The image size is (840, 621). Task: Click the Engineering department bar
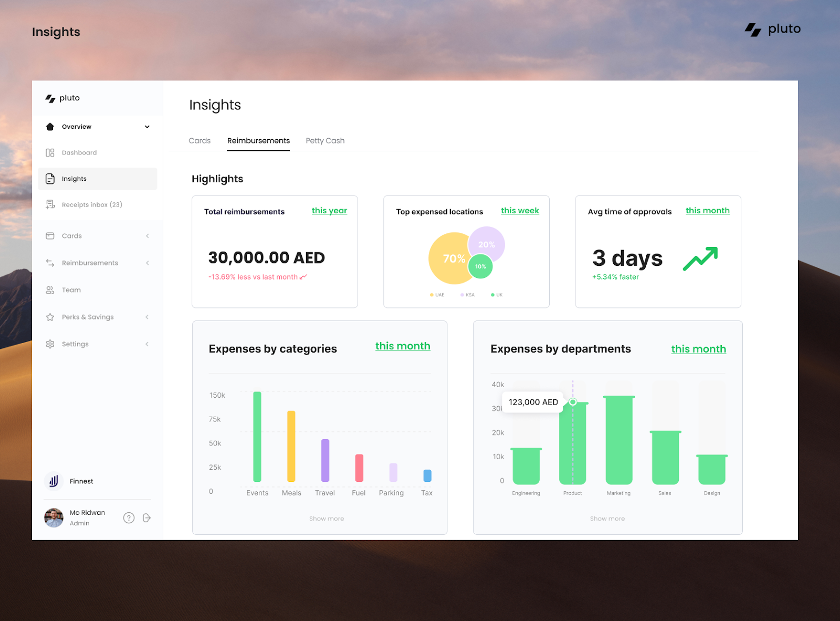click(526, 466)
